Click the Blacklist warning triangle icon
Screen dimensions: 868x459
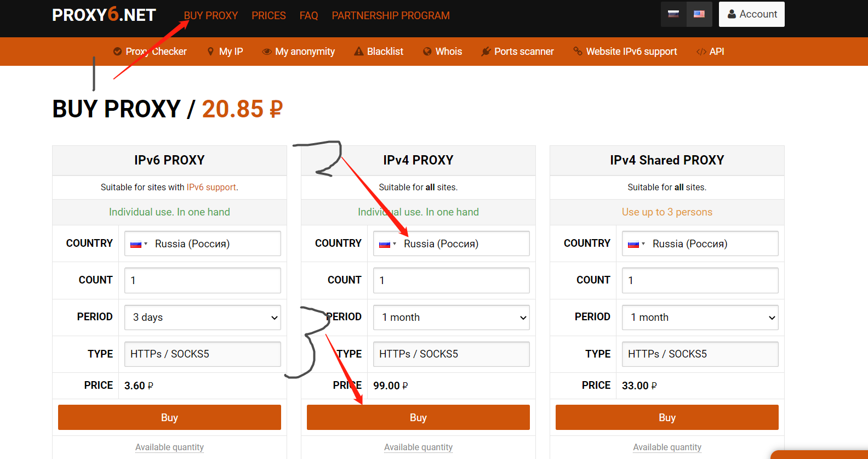(x=359, y=52)
